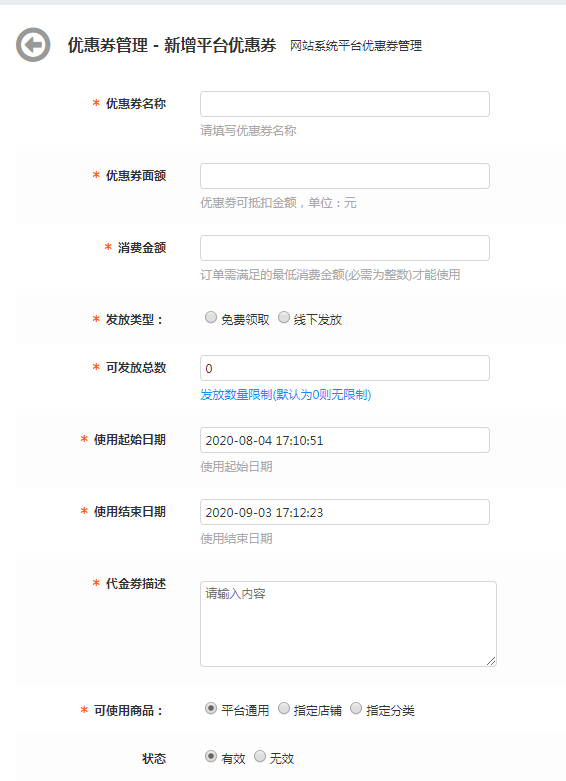Click the back arrow icon
This screenshot has height=781, width=566.
coord(33,45)
